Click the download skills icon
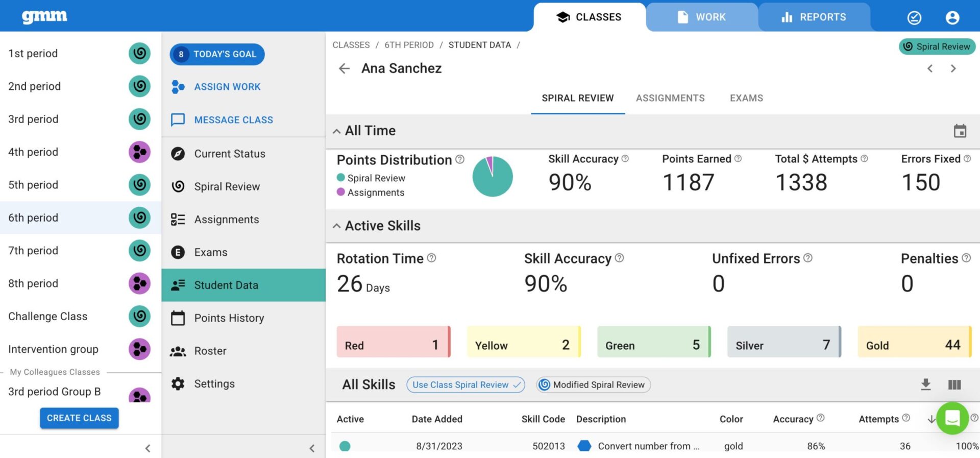The image size is (980, 458). tap(925, 384)
